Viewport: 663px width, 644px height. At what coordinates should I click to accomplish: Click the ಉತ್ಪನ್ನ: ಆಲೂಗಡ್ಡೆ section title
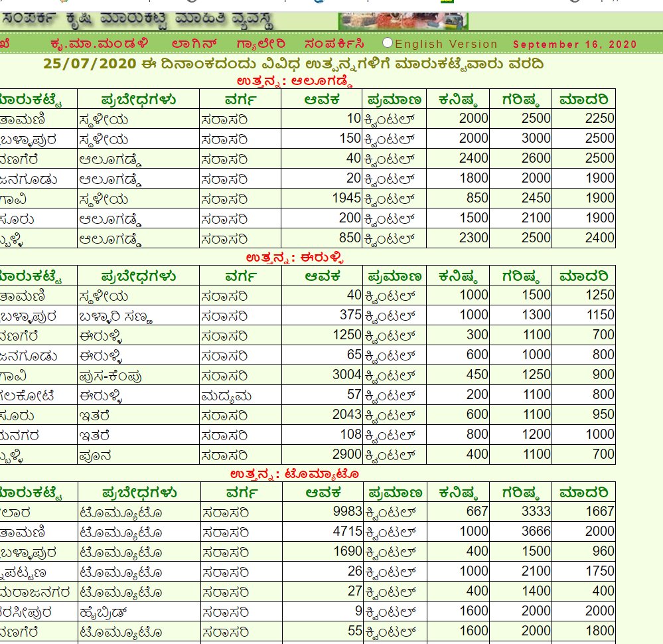pos(294,81)
